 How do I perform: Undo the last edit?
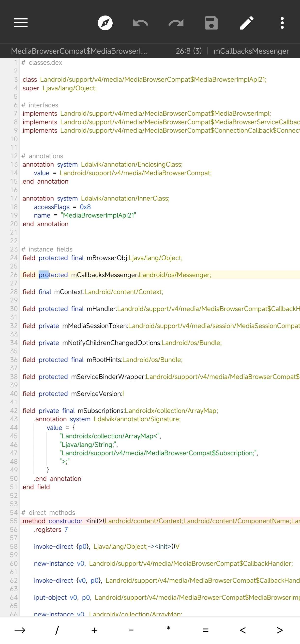[141, 23]
